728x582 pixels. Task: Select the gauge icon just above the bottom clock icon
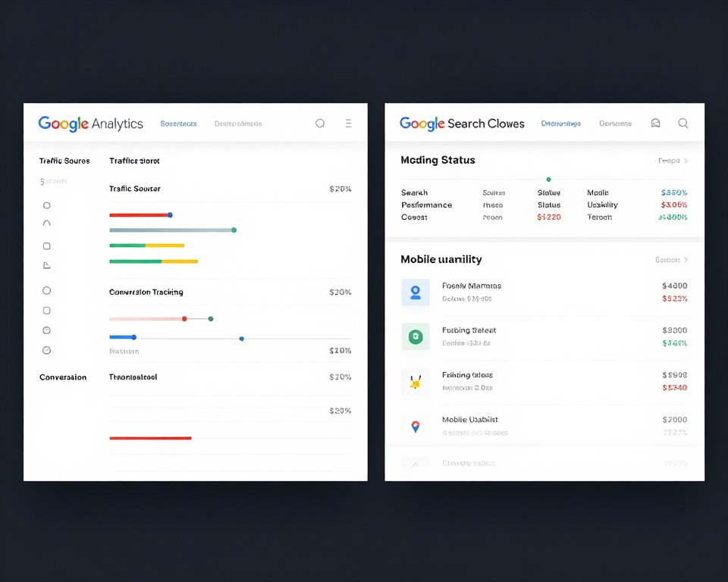pyautogui.click(x=46, y=330)
